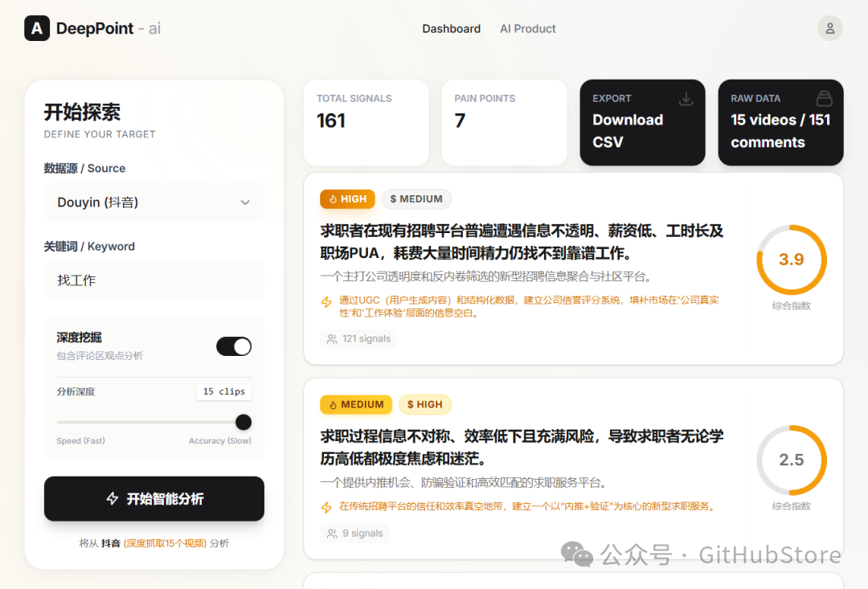The height and width of the screenshot is (589, 868).
Task: Click the user profile icon top right
Action: pyautogui.click(x=830, y=27)
